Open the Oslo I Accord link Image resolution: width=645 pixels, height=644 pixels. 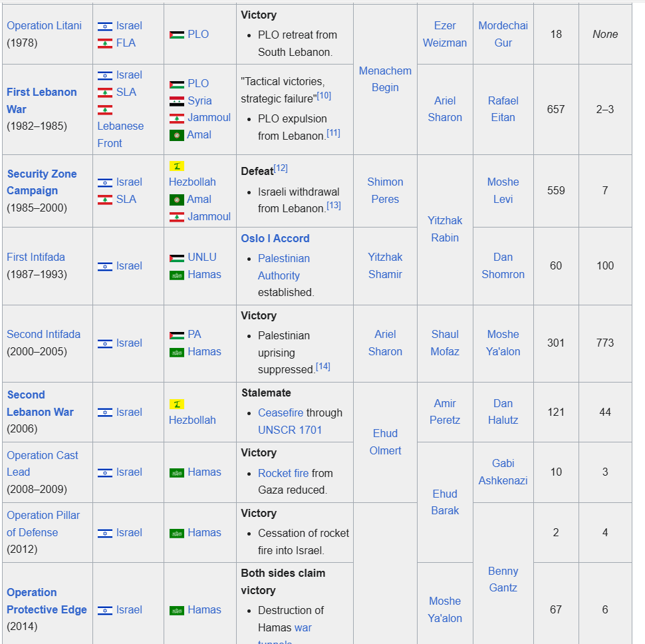coord(275,238)
